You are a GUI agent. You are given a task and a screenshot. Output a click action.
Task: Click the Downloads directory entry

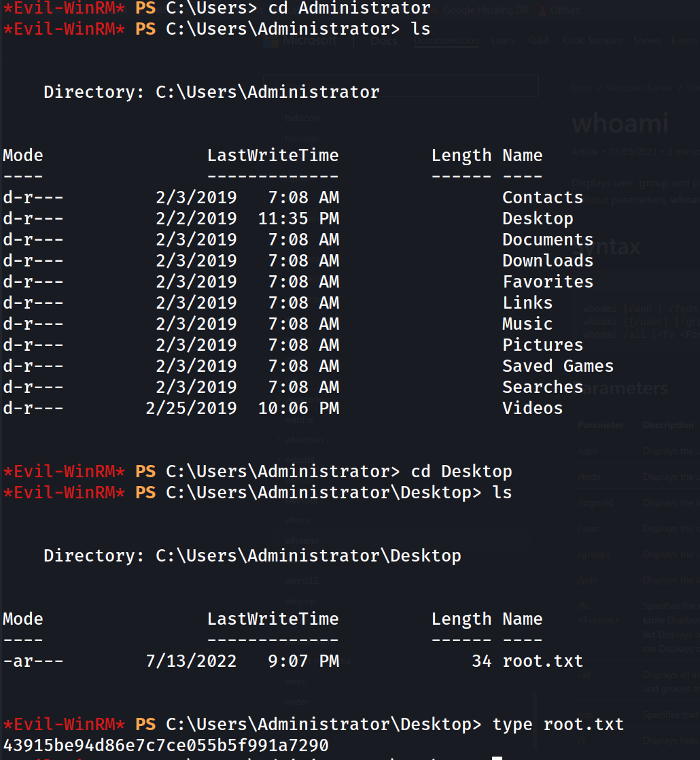click(x=547, y=261)
